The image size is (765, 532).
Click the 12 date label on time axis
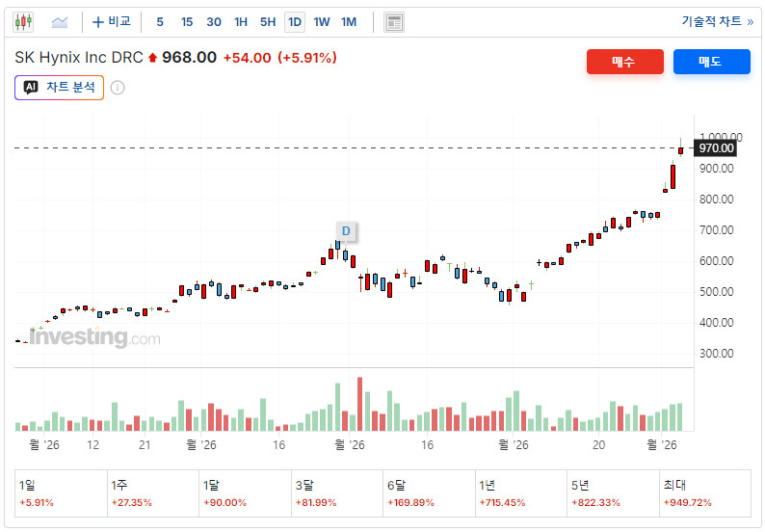92,445
